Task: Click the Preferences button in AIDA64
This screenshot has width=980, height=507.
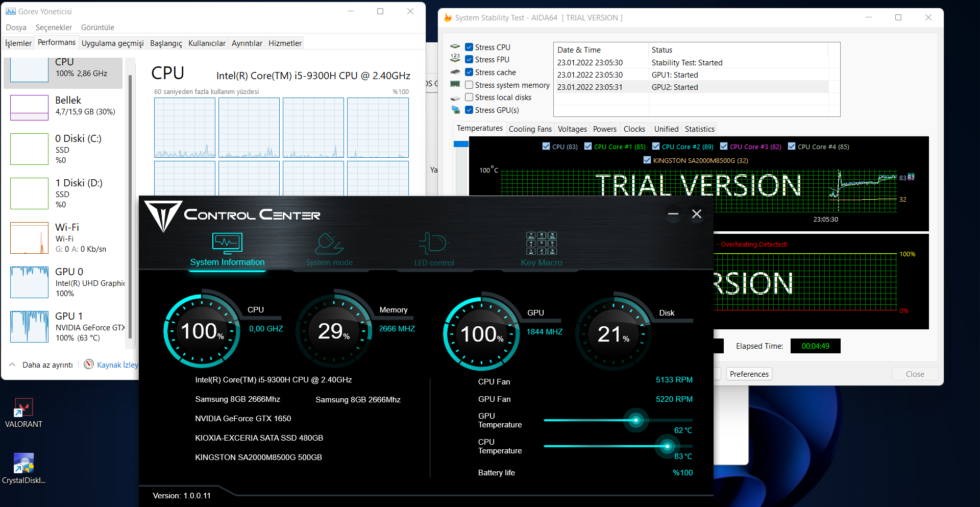Action: (x=749, y=374)
